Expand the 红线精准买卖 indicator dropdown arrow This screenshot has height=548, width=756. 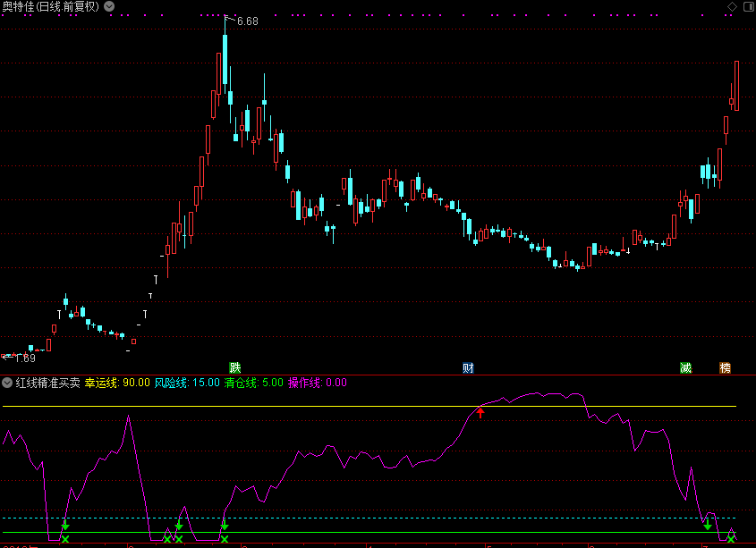tap(7, 383)
